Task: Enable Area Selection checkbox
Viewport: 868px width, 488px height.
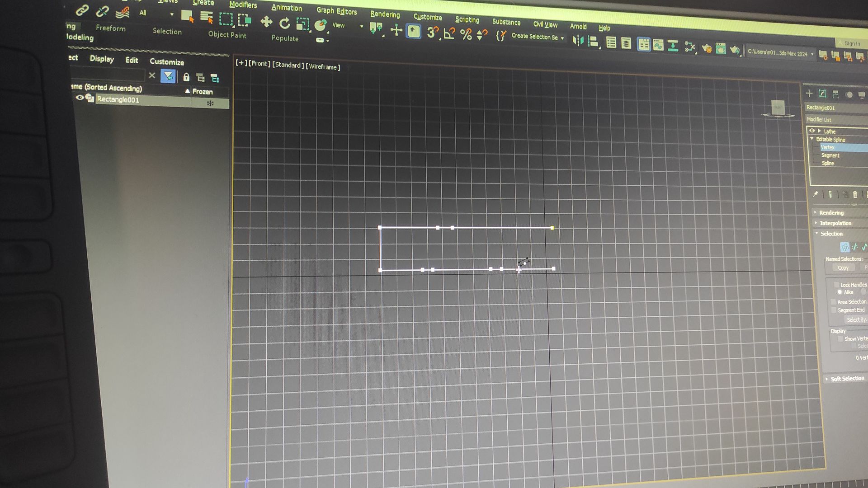Action: tap(833, 301)
